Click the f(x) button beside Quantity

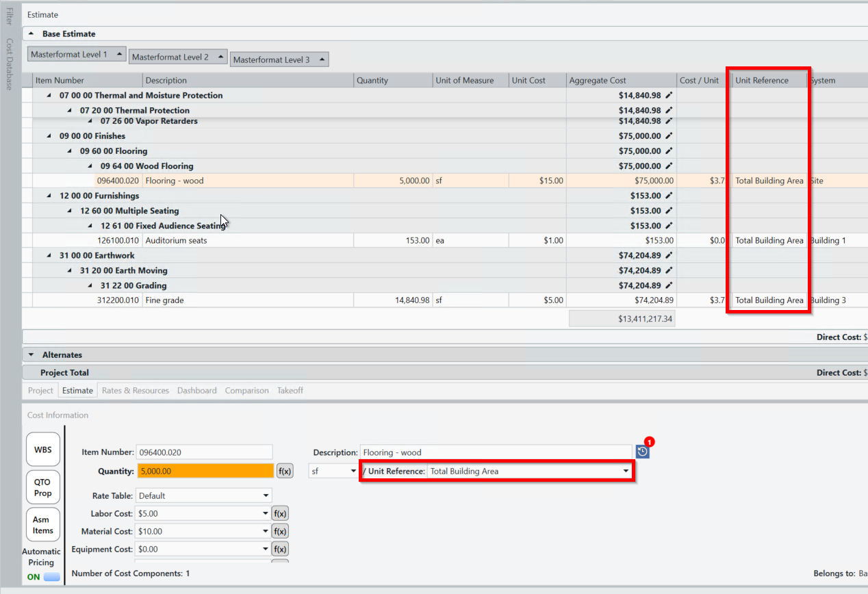coord(284,471)
